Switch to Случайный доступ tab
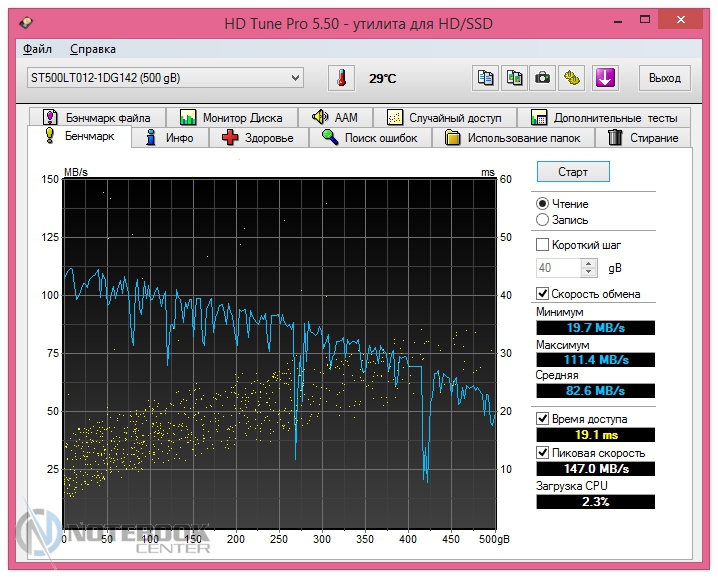 [x=445, y=118]
